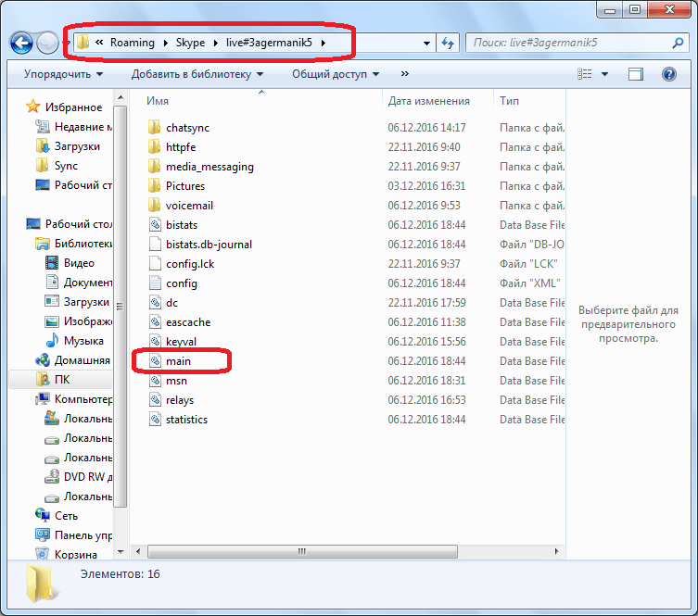
Task: Select the statistics database file icon
Action: tap(155, 420)
